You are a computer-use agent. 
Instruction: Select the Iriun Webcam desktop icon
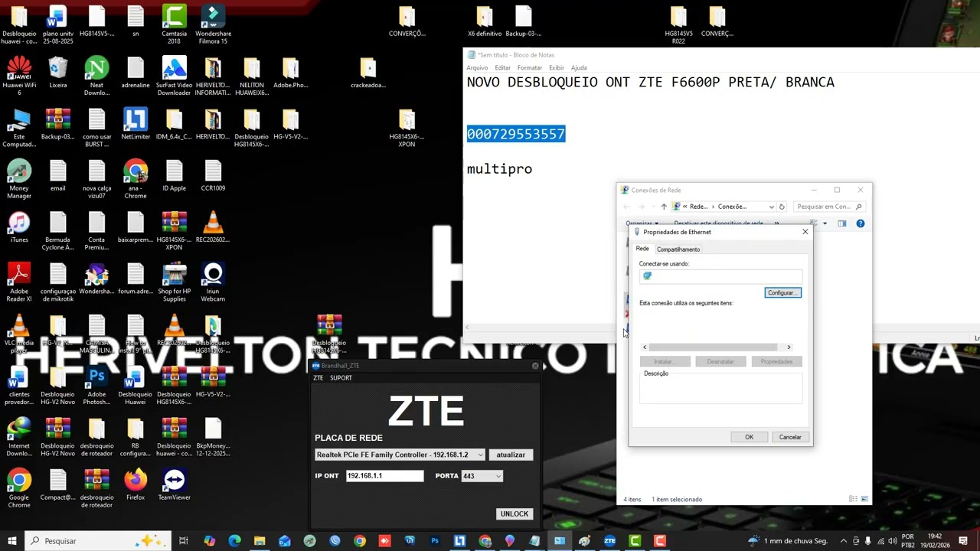[213, 281]
